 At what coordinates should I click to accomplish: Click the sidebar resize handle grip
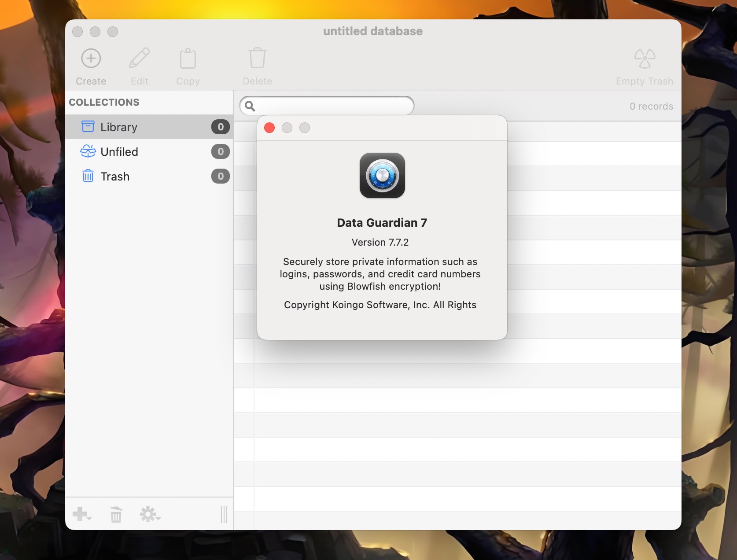pyautogui.click(x=224, y=514)
